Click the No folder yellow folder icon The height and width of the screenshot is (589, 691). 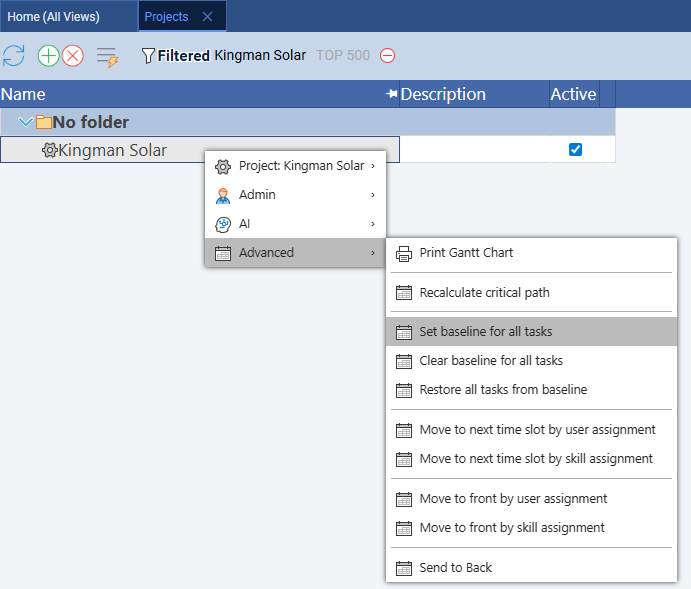coord(43,122)
